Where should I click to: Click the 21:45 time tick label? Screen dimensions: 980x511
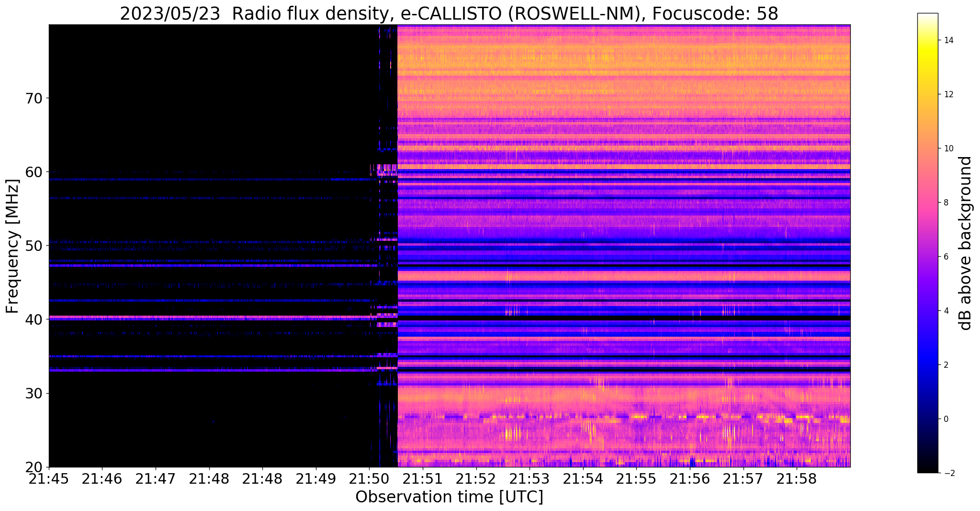click(49, 478)
